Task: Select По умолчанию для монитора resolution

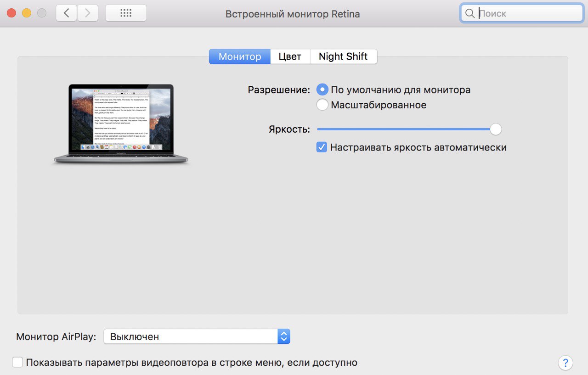Action: coord(322,90)
